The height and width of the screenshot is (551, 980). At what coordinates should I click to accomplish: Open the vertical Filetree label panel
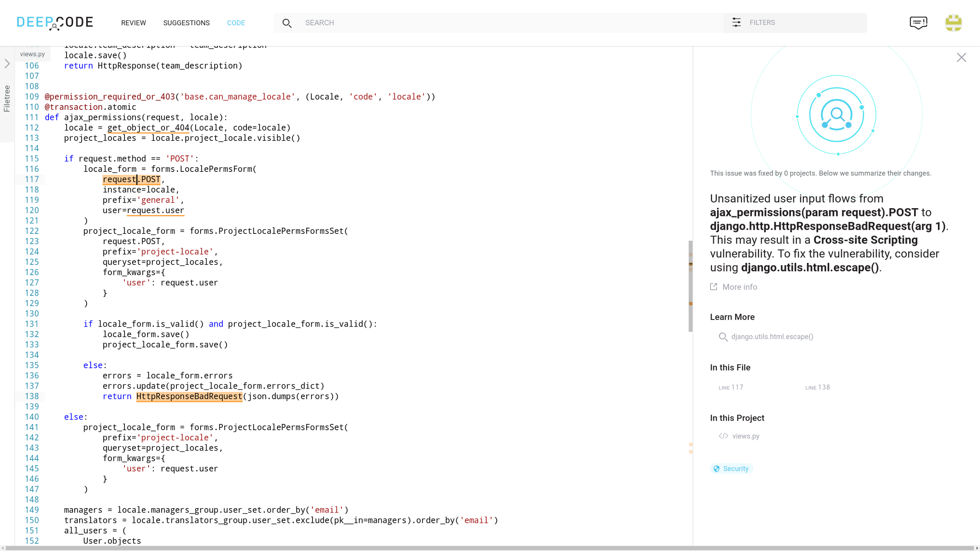pyautogui.click(x=7, y=98)
